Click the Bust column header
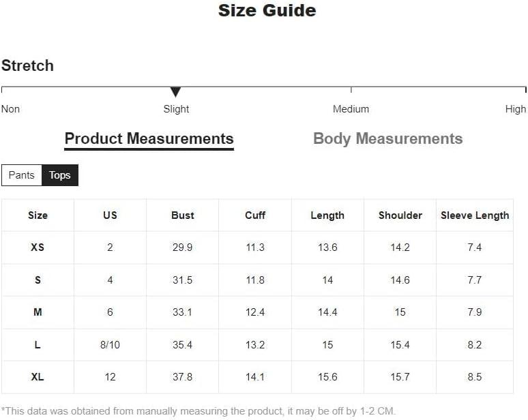Viewport: 528px width, 420px height. (183, 215)
